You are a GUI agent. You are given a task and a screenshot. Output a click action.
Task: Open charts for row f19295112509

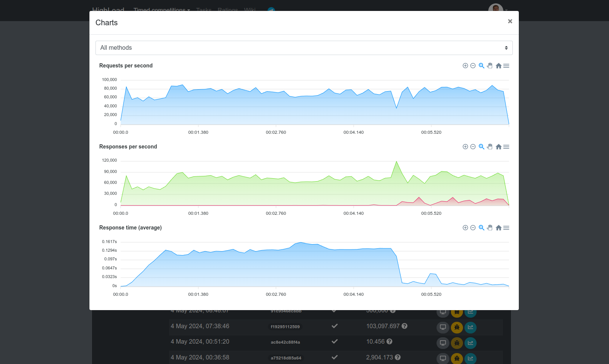(x=470, y=327)
